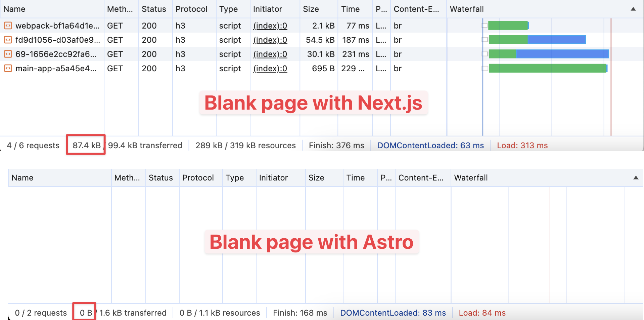Sort by Name column in Astro panel
The width and height of the screenshot is (644, 320).
point(59,178)
